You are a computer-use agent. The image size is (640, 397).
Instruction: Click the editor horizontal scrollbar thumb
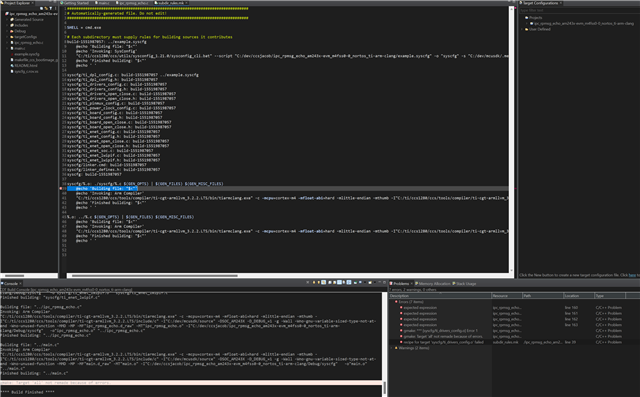pyautogui.click(x=155, y=275)
